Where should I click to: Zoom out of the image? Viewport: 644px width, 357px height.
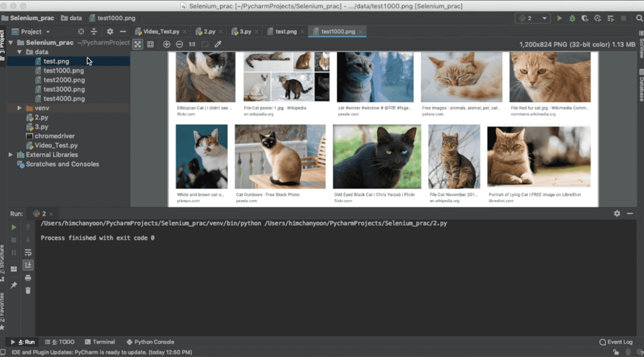[x=180, y=44]
